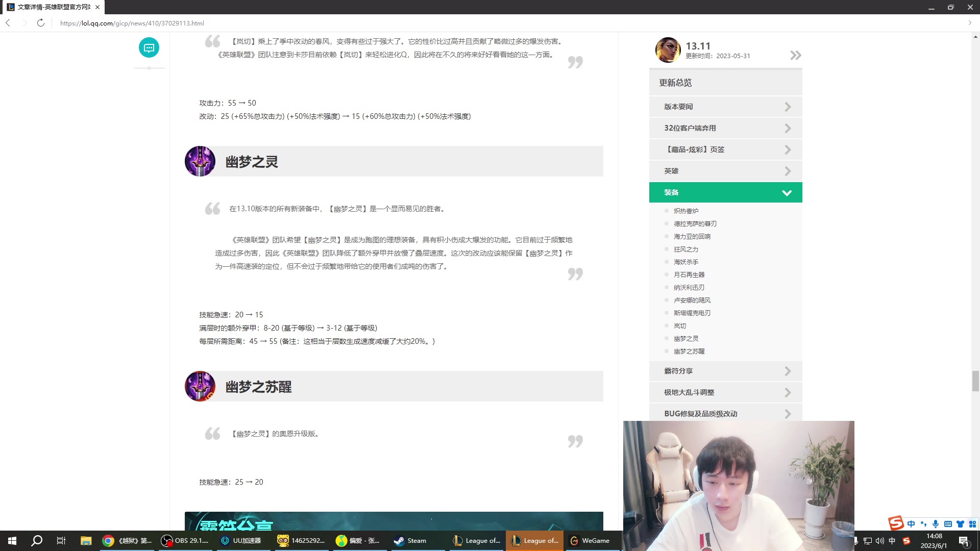
Task: Click the 幽梦之灵 item icon
Action: pos(200,161)
